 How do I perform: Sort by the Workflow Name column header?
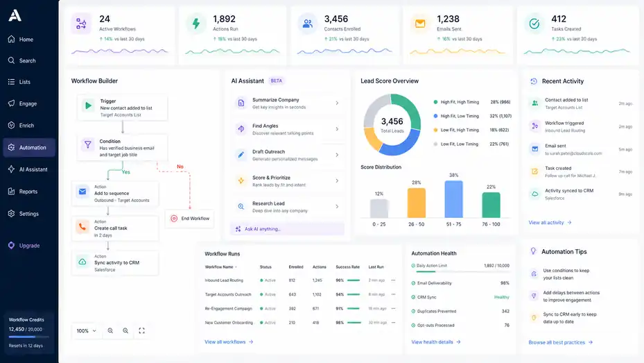tap(221, 267)
